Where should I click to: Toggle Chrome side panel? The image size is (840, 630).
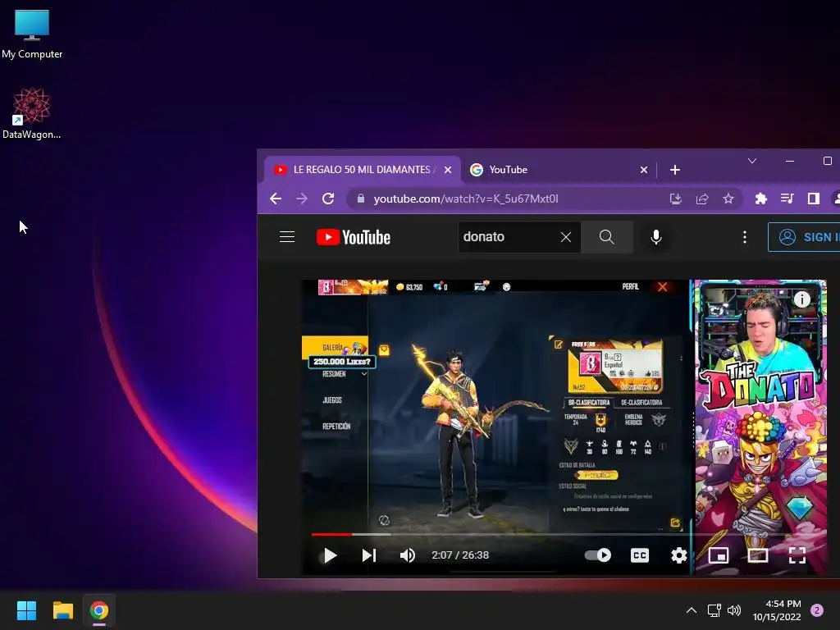pyautogui.click(x=813, y=199)
